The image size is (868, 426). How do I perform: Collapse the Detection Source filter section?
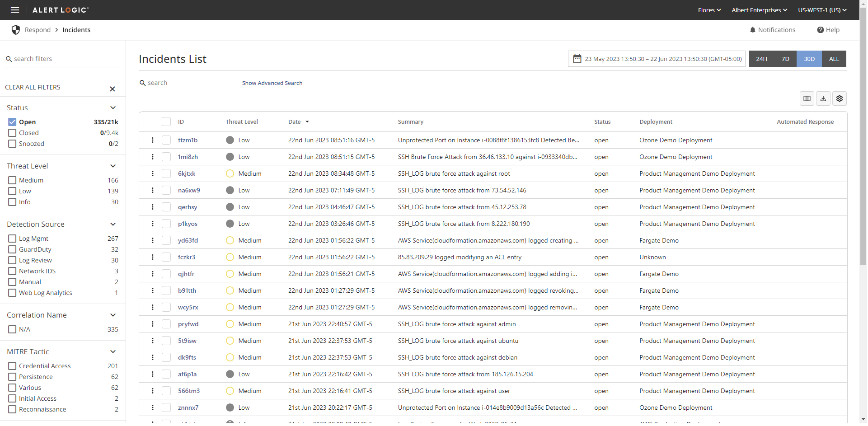113,224
